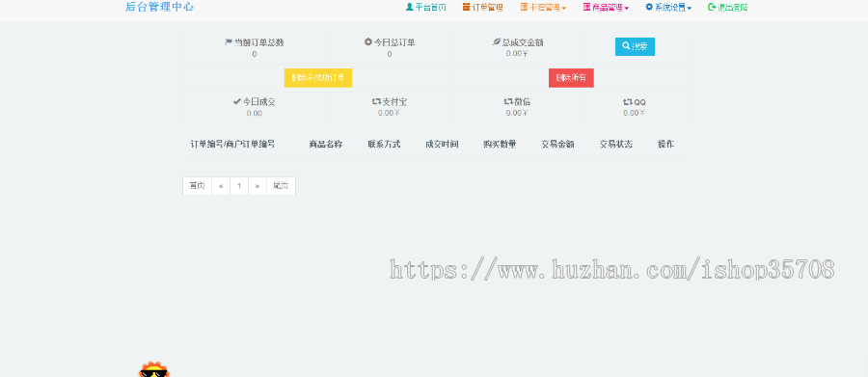The height and width of the screenshot is (377, 868).
Task: Open 平台首页 in the top navigation
Action: click(x=425, y=7)
